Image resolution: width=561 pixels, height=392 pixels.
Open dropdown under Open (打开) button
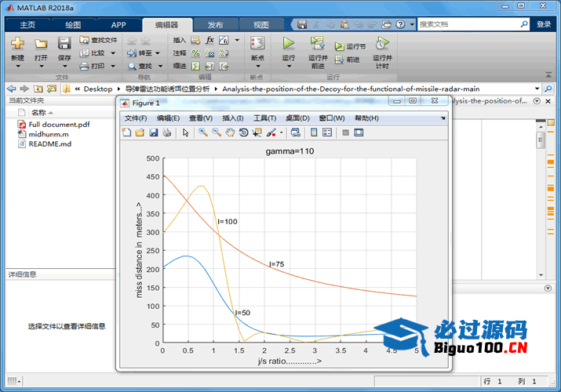[x=41, y=66]
